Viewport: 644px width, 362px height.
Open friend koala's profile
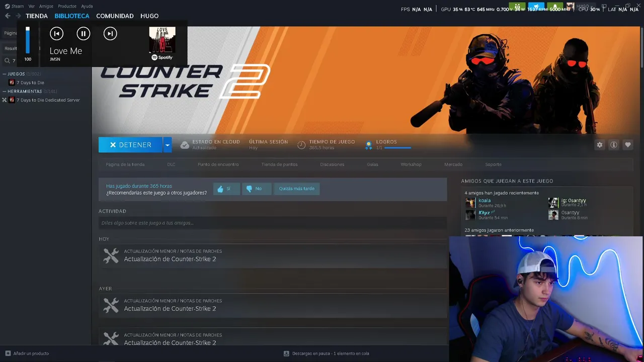coord(485,201)
